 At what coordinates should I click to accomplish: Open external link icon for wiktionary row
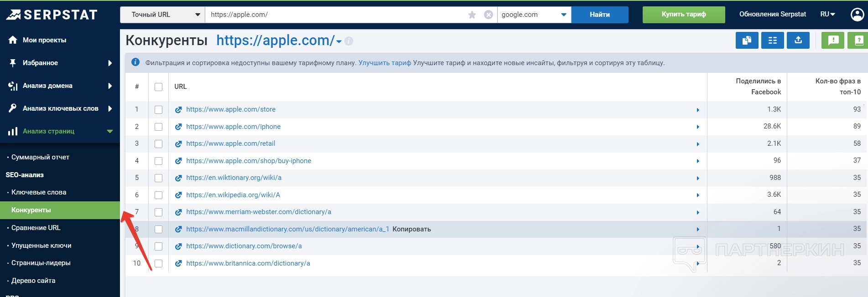click(178, 178)
